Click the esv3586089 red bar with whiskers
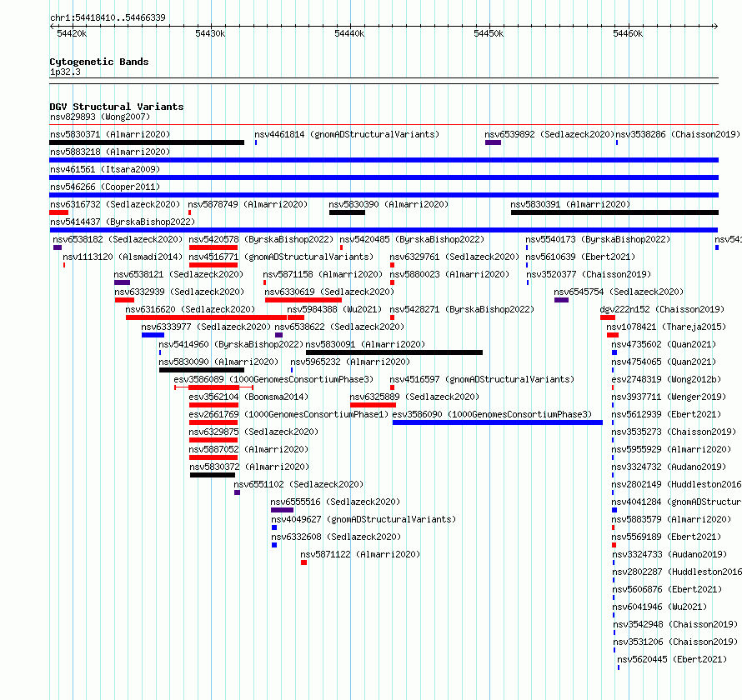 tap(213, 387)
